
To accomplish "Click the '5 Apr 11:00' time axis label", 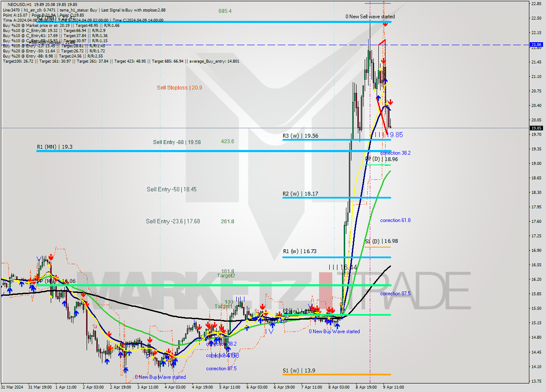I will (229, 387).
